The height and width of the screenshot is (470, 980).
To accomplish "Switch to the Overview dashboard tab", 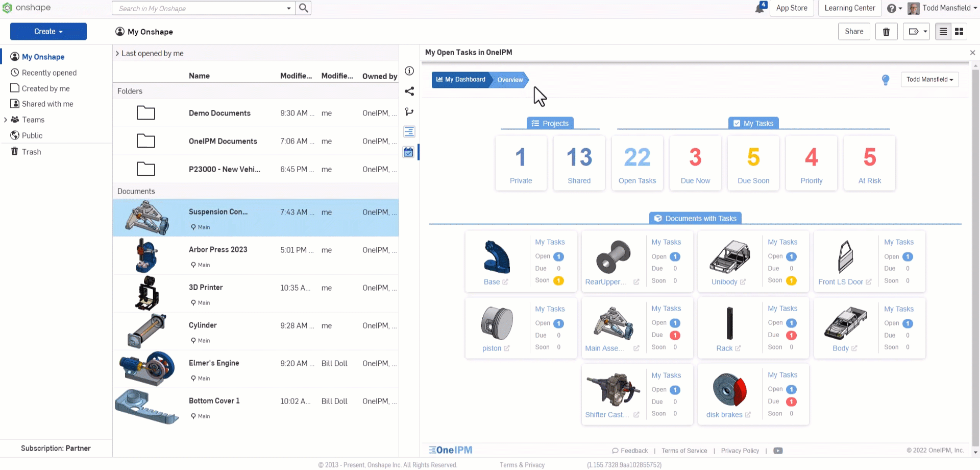I will (509, 80).
